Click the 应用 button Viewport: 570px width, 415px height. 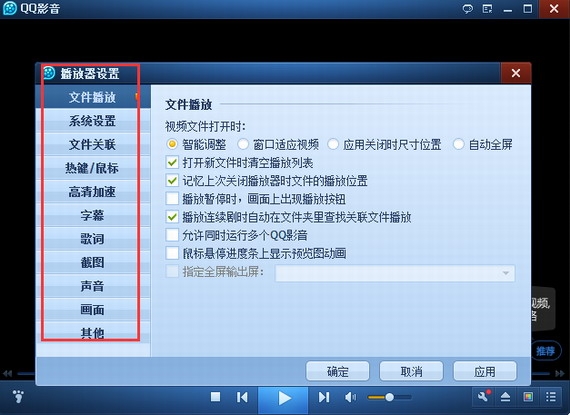coord(485,371)
